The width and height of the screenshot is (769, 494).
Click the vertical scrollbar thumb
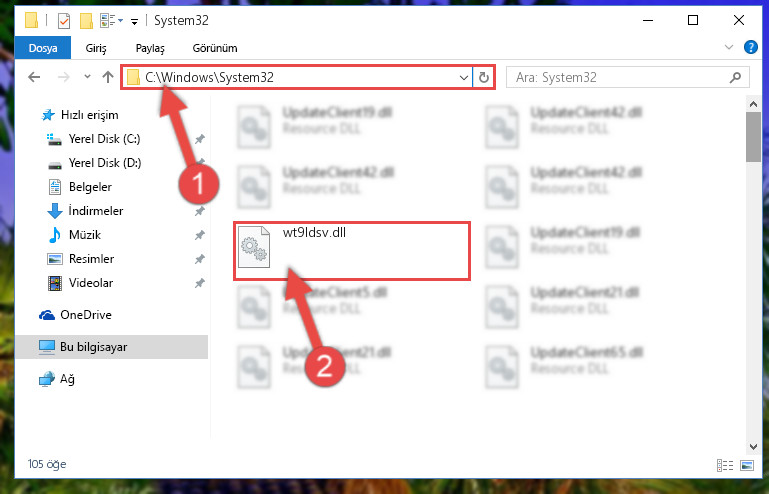[x=753, y=137]
